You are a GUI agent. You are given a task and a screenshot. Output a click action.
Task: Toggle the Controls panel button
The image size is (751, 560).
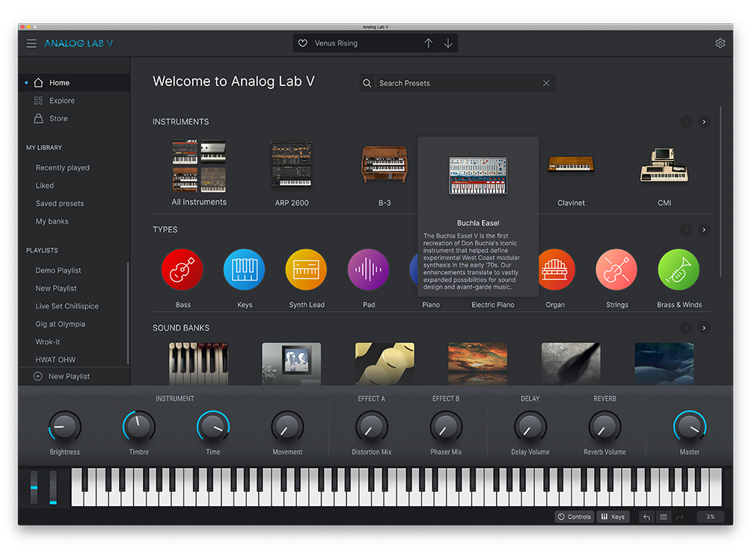pos(574,517)
